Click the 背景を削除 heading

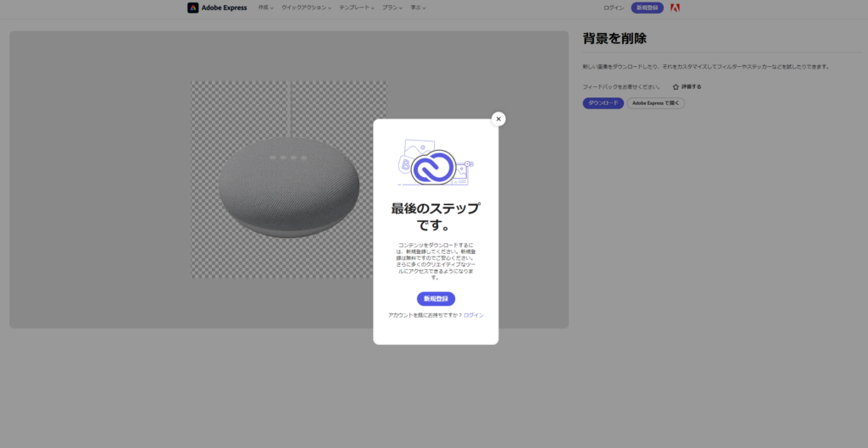point(615,39)
